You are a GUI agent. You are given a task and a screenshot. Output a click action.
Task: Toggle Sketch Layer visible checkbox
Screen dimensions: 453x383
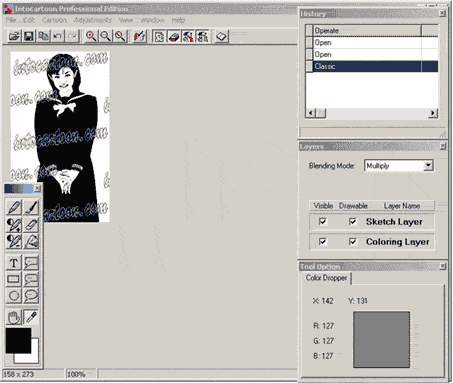[x=323, y=221]
